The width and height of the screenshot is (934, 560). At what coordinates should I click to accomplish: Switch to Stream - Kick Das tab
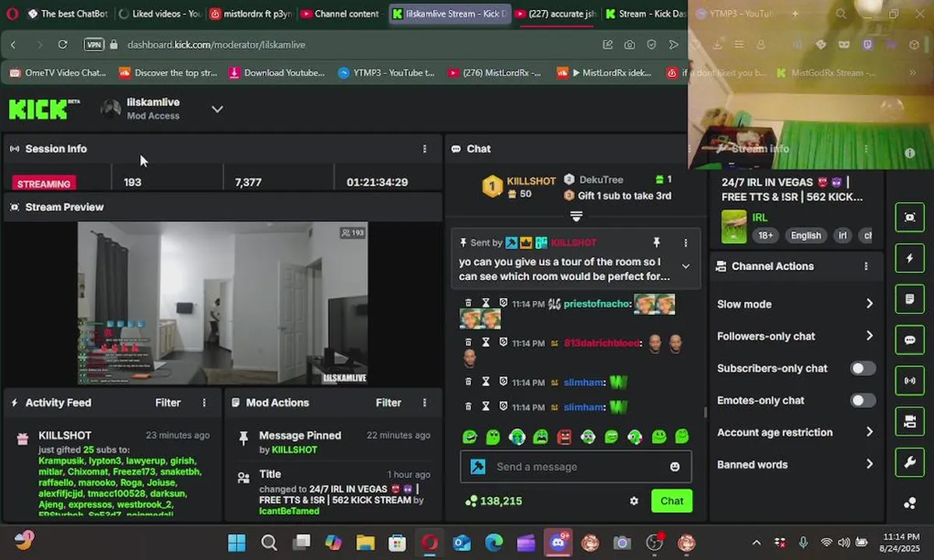(x=645, y=14)
